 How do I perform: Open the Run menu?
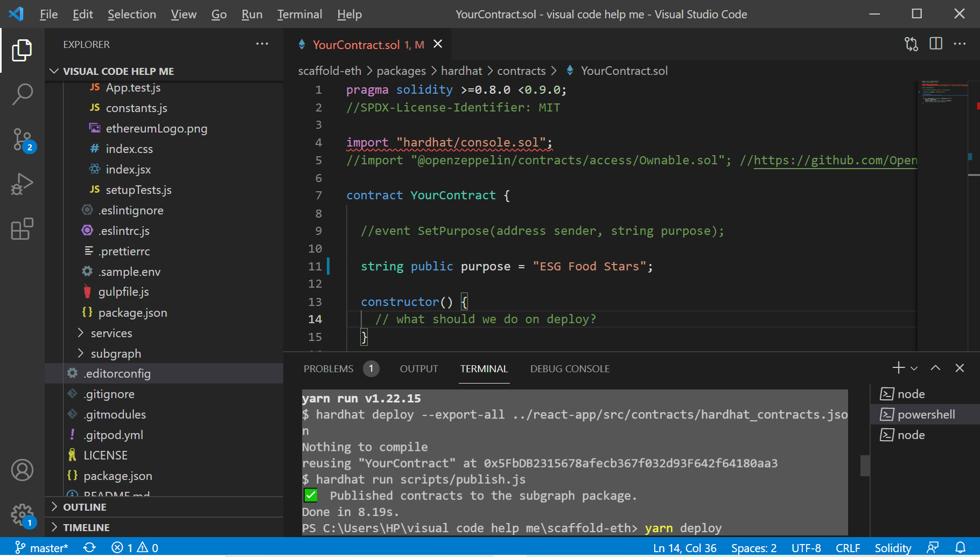pos(252,15)
